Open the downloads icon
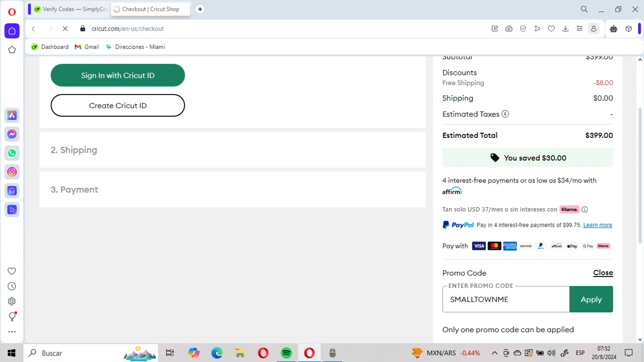Image resolution: width=644 pixels, height=362 pixels. point(565,29)
